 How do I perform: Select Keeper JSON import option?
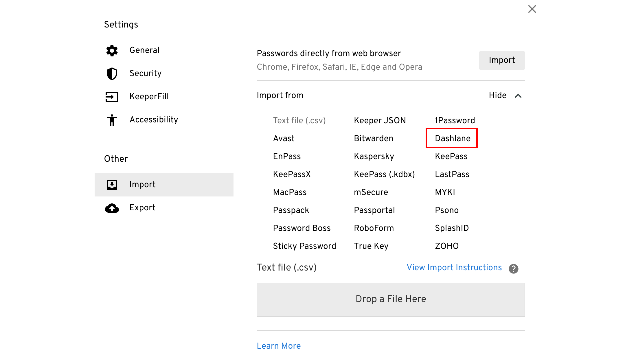[x=380, y=120]
